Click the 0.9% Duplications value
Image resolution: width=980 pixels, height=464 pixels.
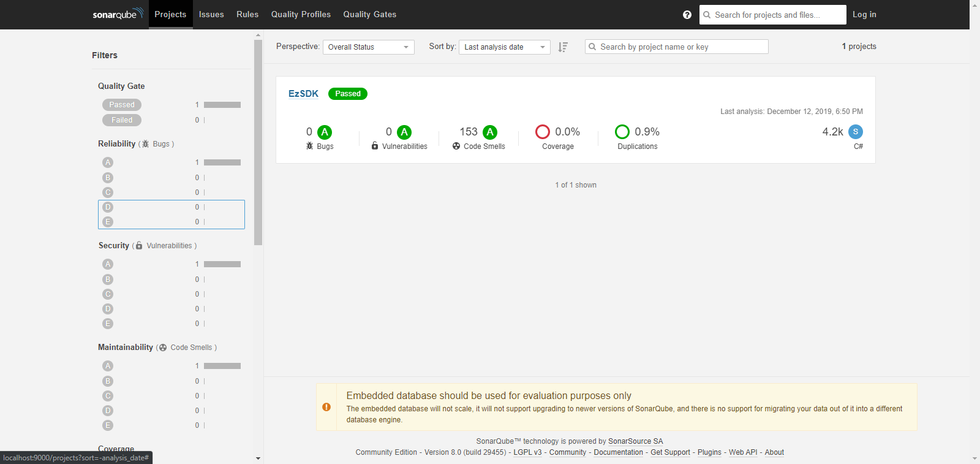coord(647,132)
